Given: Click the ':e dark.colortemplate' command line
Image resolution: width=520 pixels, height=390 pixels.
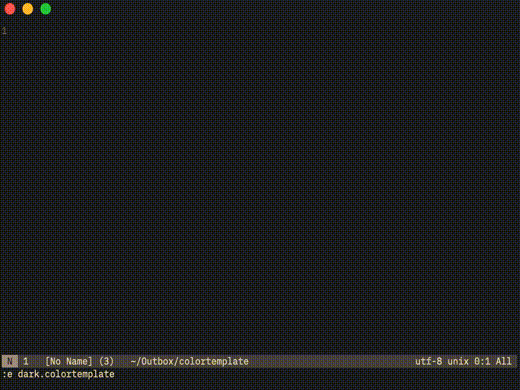Looking at the screenshot, I should point(58,374).
